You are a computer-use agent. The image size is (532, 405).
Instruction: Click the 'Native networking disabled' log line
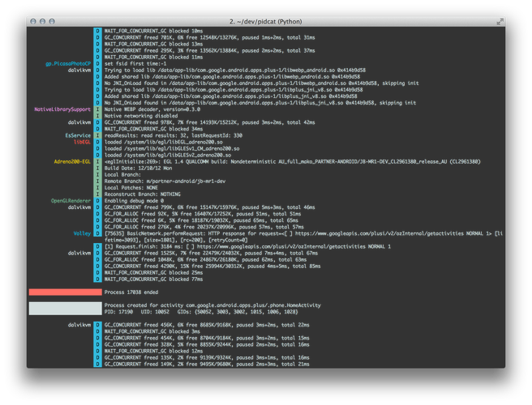pyautogui.click(x=141, y=116)
